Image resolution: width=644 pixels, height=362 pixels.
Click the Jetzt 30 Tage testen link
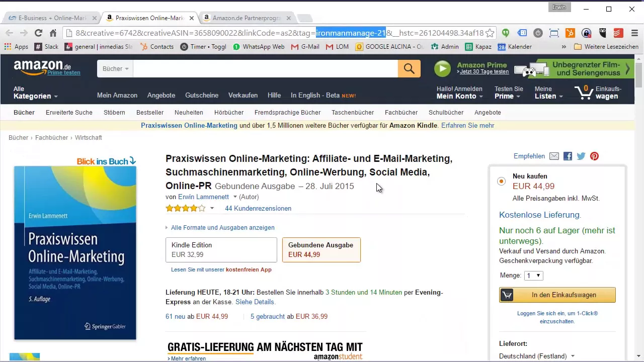484,72
